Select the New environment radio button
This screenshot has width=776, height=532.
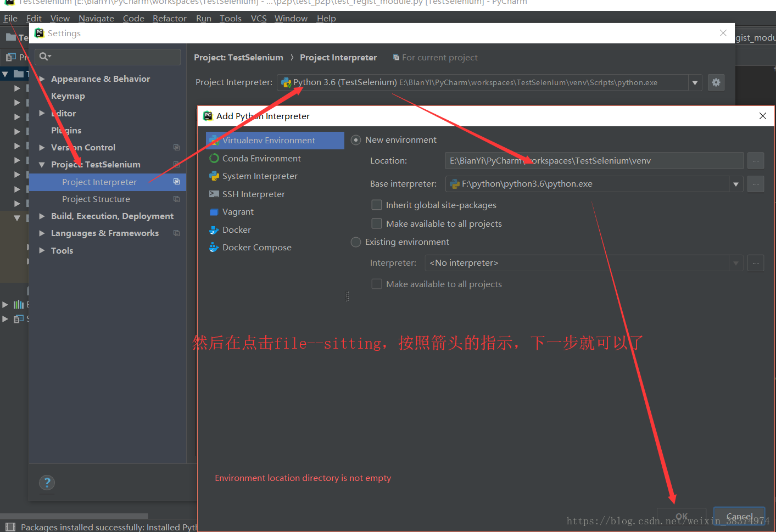tap(356, 140)
